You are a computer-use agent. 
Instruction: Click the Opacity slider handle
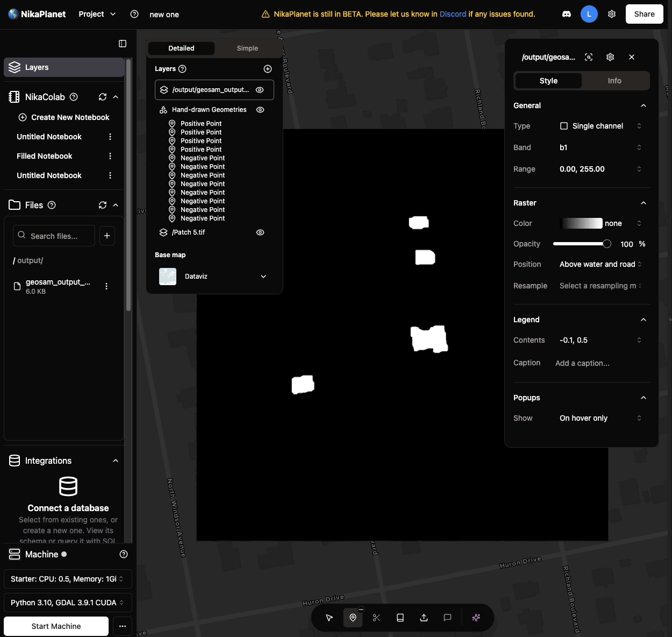[x=607, y=244]
